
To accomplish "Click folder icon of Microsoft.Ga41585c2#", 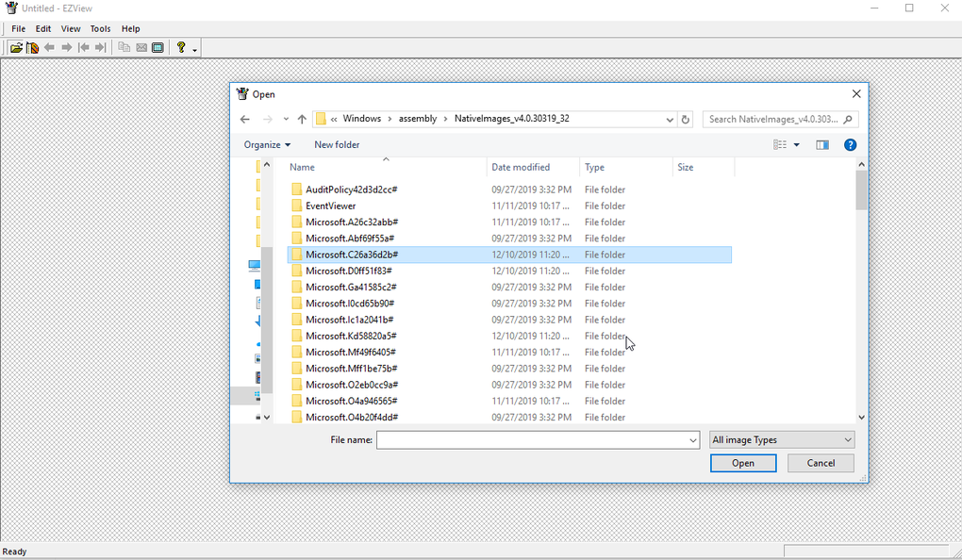I will 297,287.
